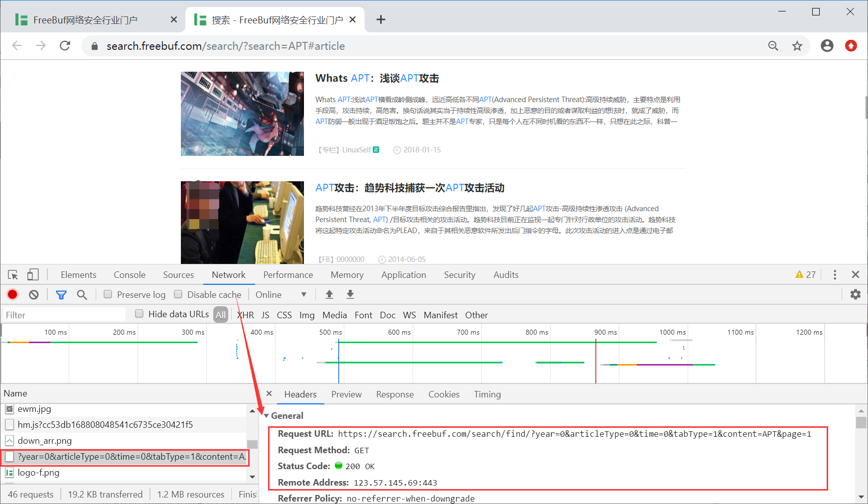Go forward in browser history

click(41, 46)
